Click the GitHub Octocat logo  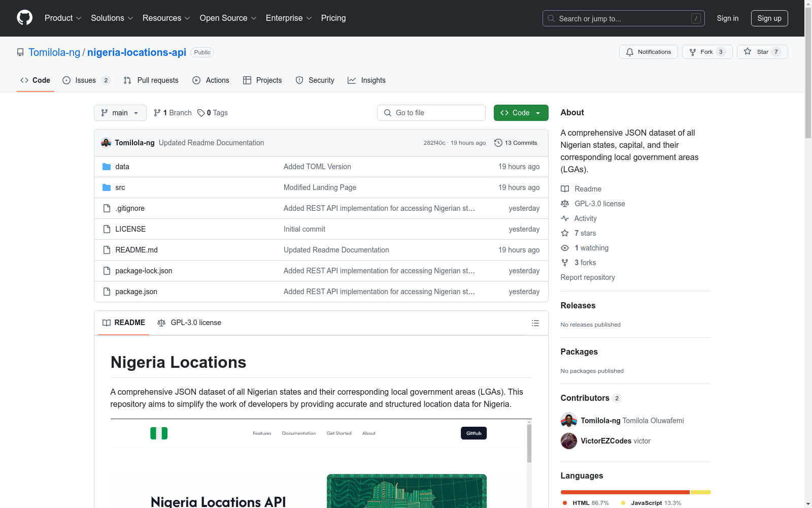(x=24, y=18)
